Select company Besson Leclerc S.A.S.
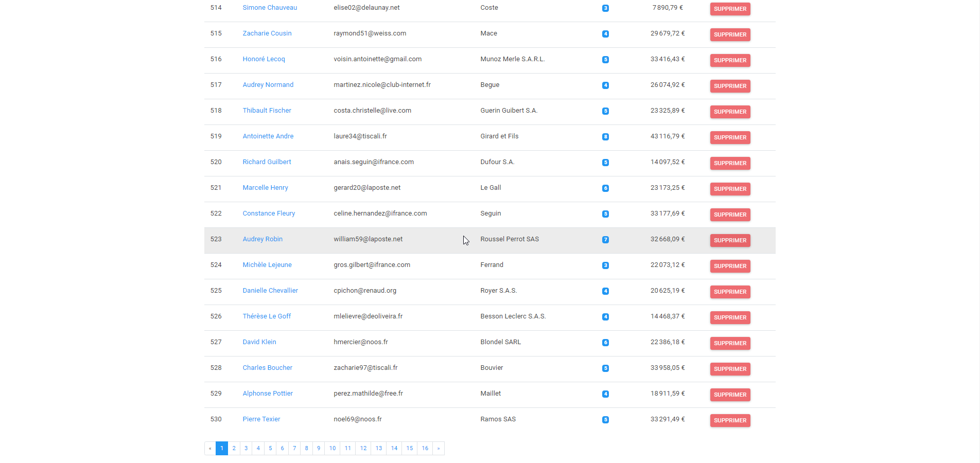The width and height of the screenshot is (980, 463). point(513,316)
